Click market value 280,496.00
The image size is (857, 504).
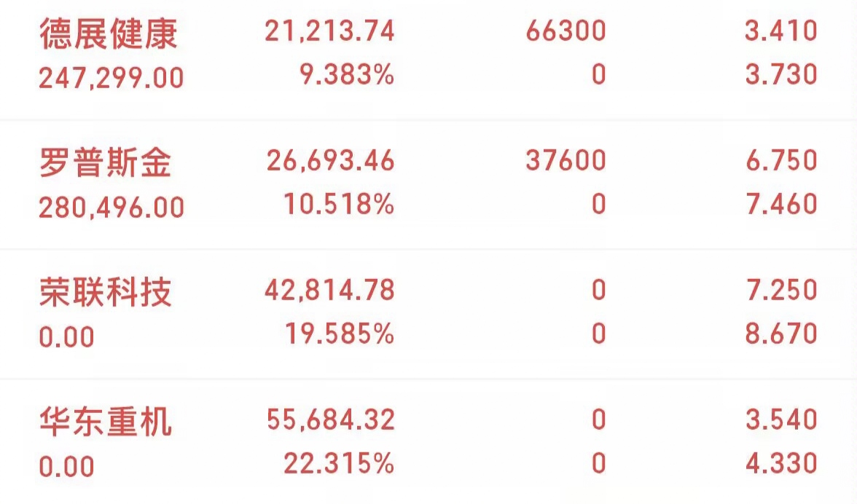click(111, 208)
